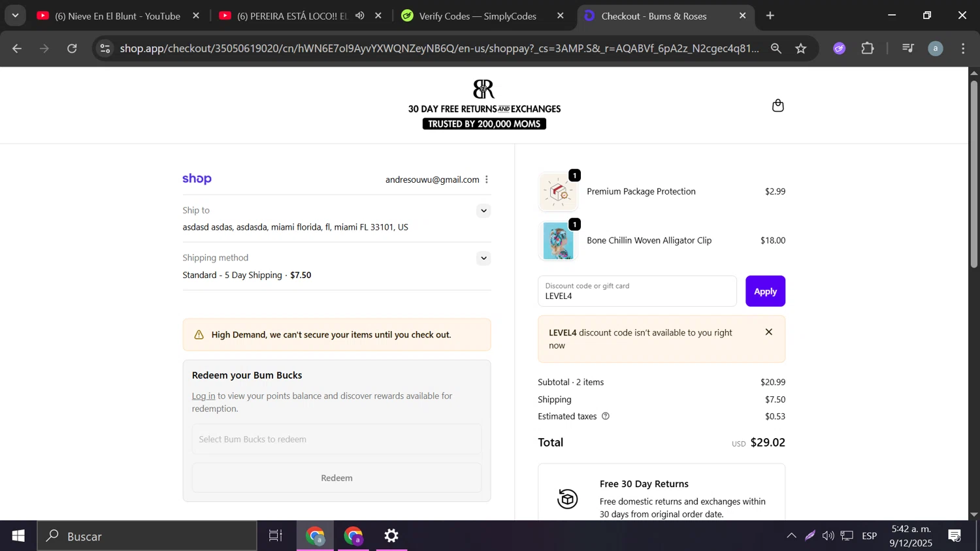The image size is (980, 551).
Task: Expand the Ship to address section
Action: point(483,211)
